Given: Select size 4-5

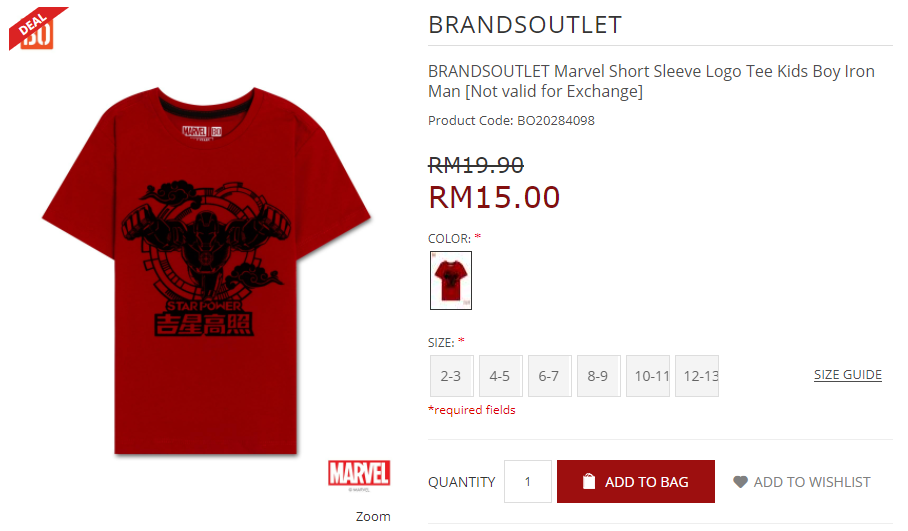Looking at the screenshot, I should click(500, 376).
